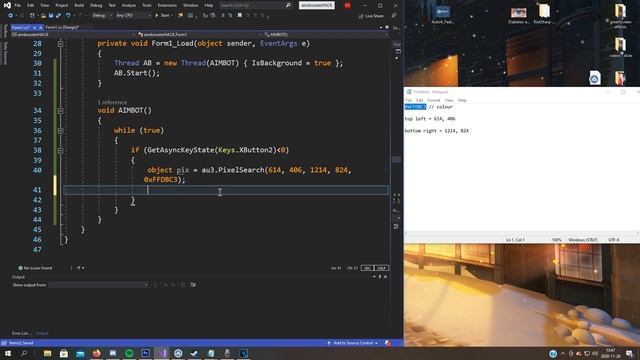
Task: Open Notepad's Help menu
Action: [x=462, y=100]
